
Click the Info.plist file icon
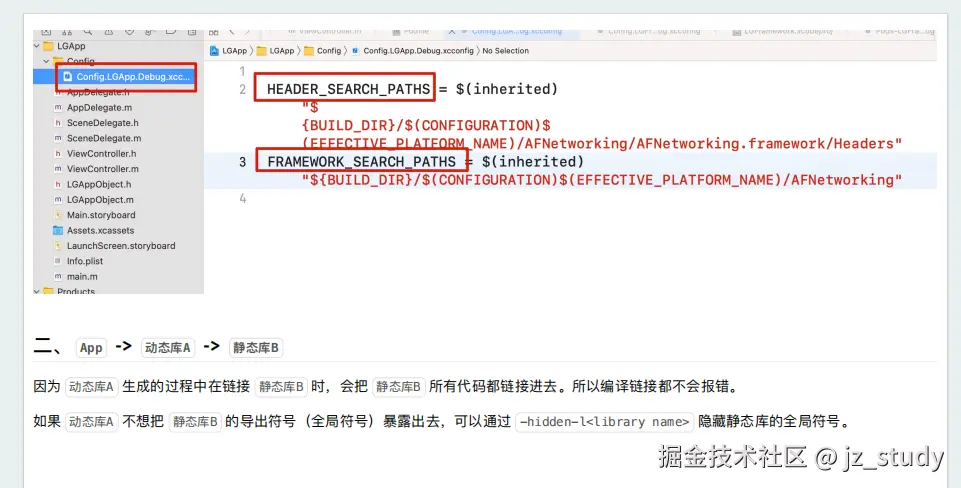click(58, 261)
